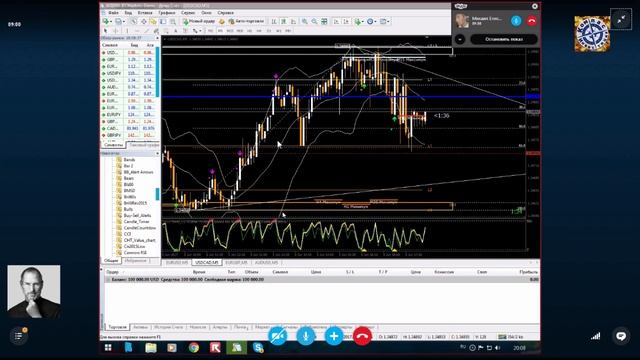Open Chrome from the taskbar
Screen dimensions: 640x360
pos(193,347)
